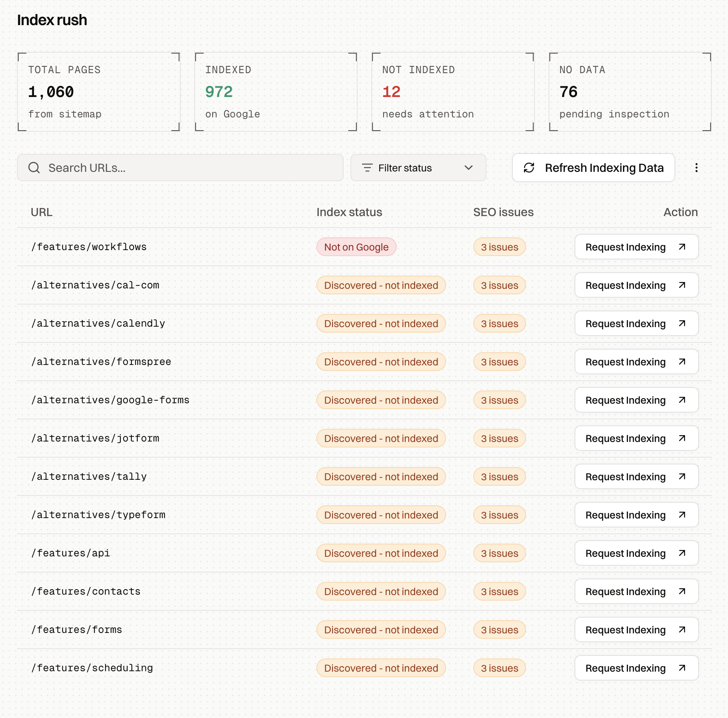Click 3 issues badge for /alternatives/calendly
The image size is (728, 718).
tap(500, 323)
